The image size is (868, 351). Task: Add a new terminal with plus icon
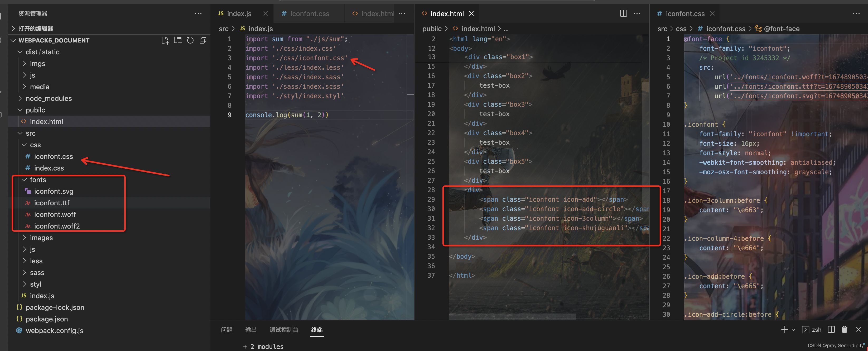(x=784, y=329)
